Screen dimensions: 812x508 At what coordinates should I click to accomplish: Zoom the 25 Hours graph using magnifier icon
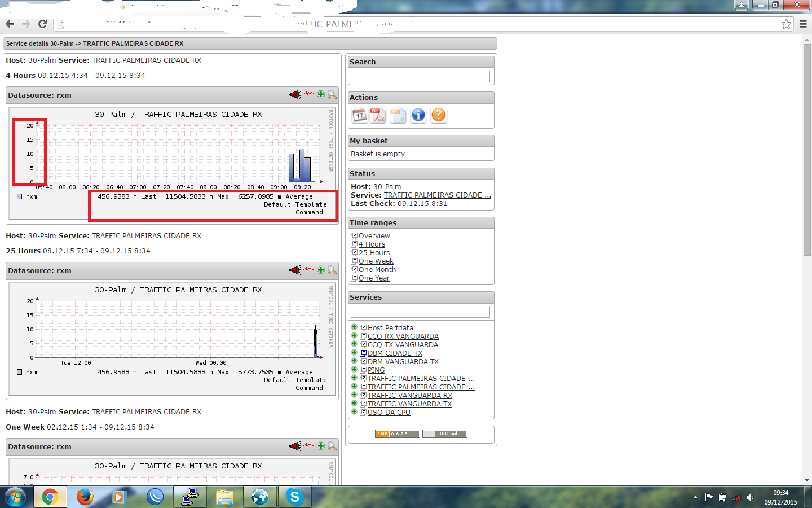point(332,270)
